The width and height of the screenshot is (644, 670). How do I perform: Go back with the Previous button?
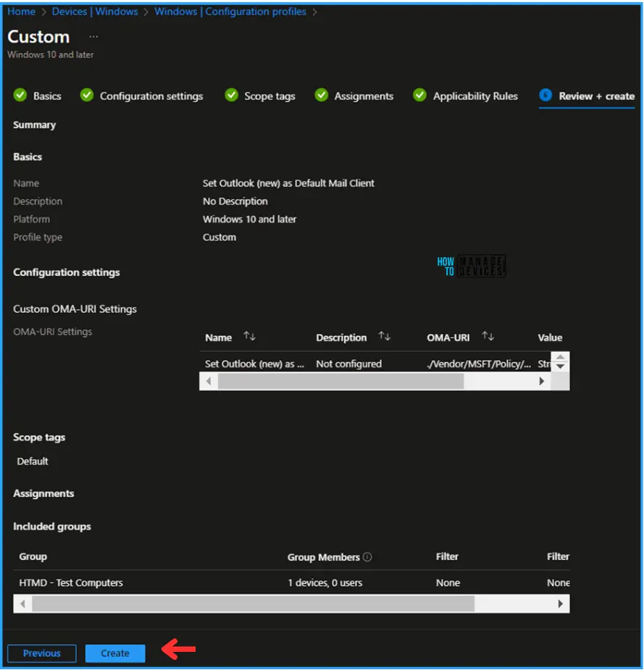click(x=42, y=653)
